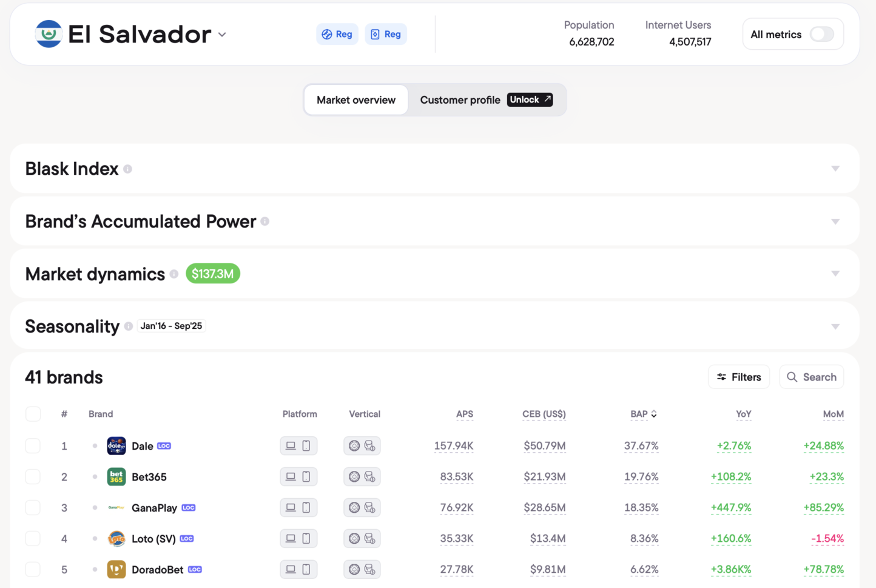Image resolution: width=876 pixels, height=588 pixels.
Task: Check the select-all brands checkbox
Action: 33,414
